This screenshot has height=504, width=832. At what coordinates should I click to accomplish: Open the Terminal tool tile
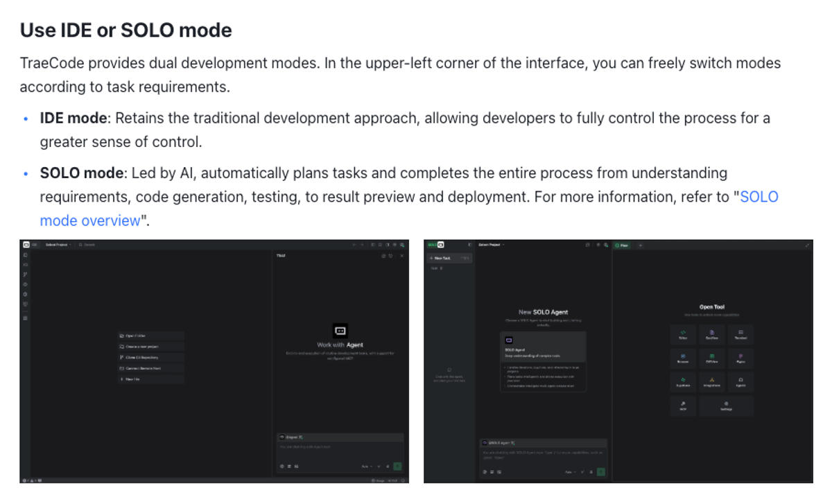click(740, 335)
